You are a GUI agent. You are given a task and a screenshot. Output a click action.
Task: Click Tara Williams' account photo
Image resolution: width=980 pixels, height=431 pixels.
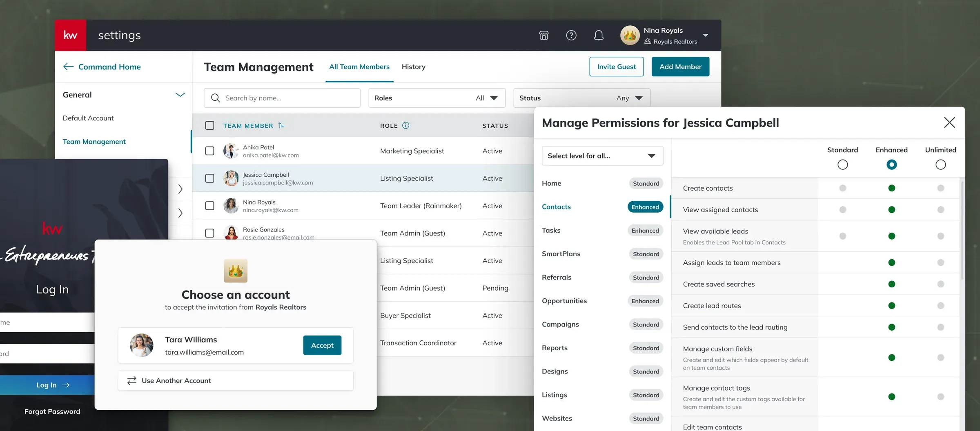coord(142,345)
